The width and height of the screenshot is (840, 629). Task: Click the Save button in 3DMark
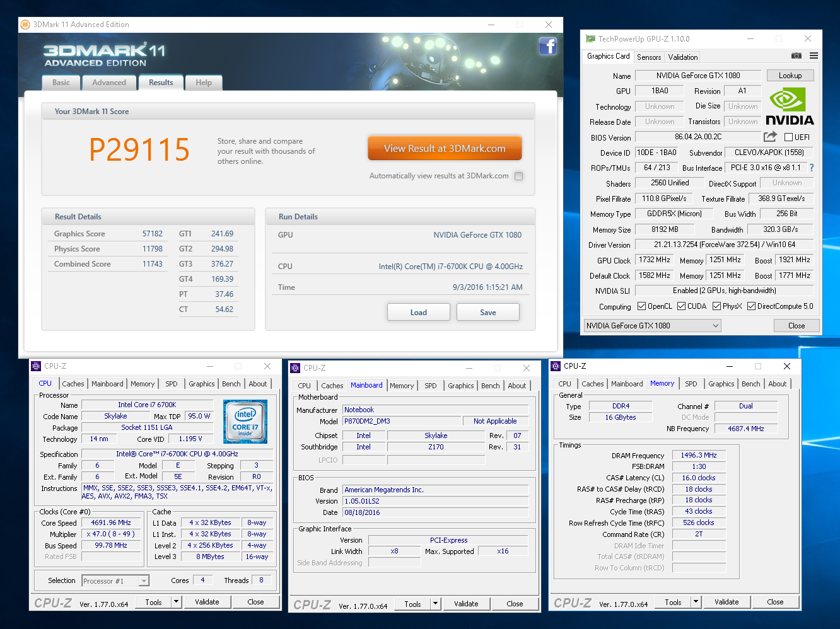488,313
